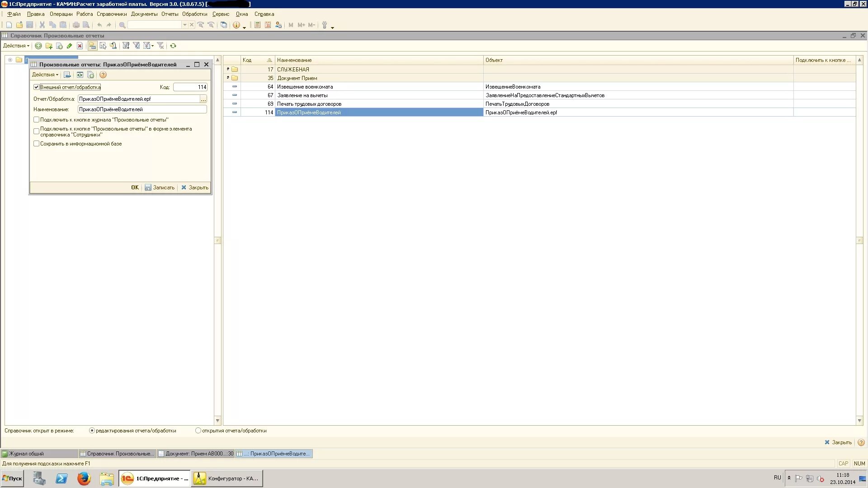The image size is (868, 488).
Task: Open the dialog's Действия dropdown
Action: click(x=45, y=75)
